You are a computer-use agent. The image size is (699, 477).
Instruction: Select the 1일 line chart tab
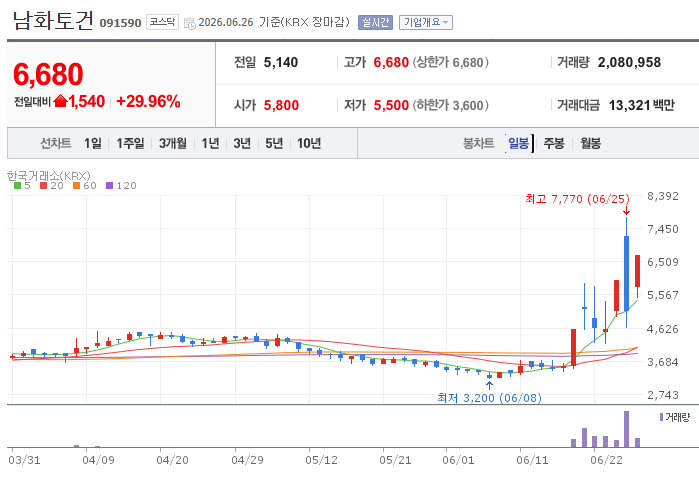click(x=93, y=143)
